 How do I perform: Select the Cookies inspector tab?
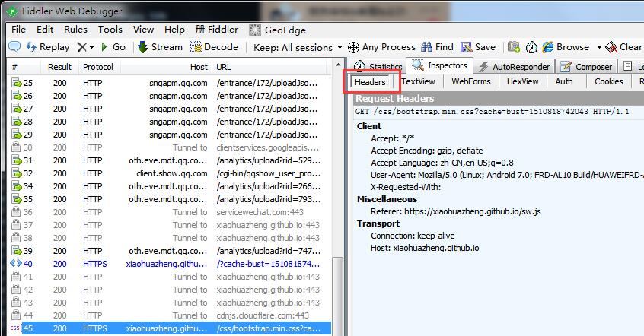tap(609, 81)
